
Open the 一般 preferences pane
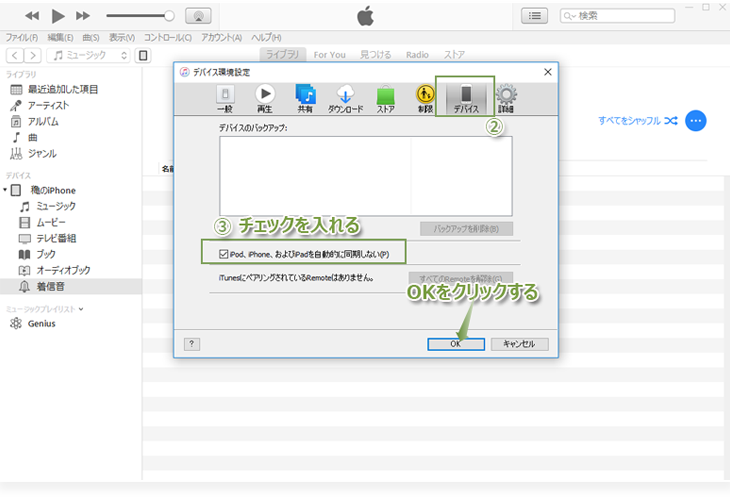pyautogui.click(x=225, y=99)
